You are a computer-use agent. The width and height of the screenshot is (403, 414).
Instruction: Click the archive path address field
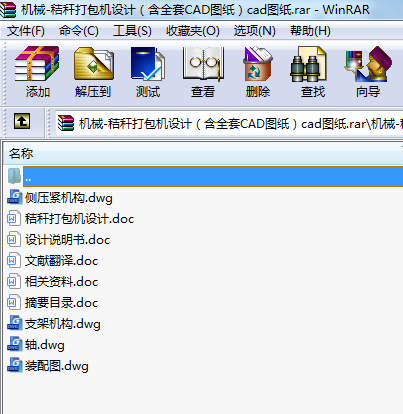229,124
